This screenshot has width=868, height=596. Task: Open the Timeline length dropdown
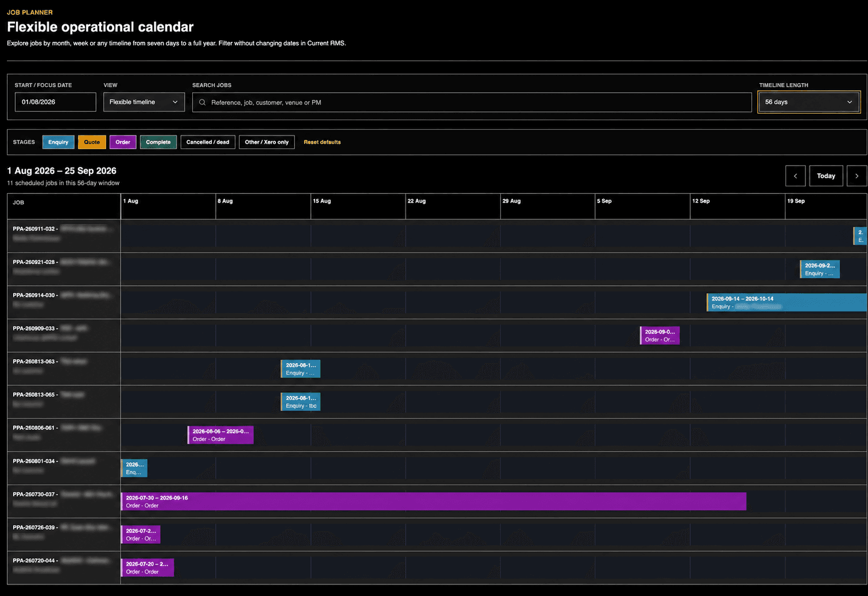click(809, 102)
